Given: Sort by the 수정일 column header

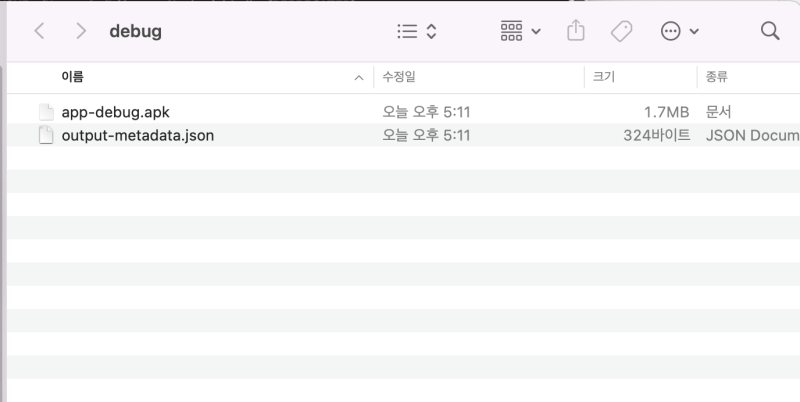Looking at the screenshot, I should pyautogui.click(x=399, y=77).
